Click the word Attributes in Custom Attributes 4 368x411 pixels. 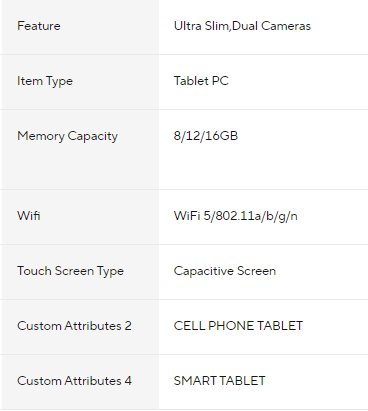(x=93, y=381)
